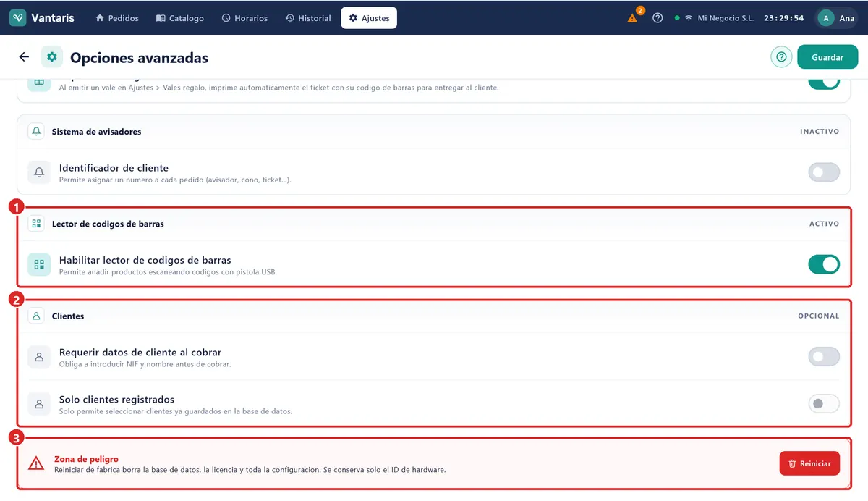This screenshot has width=868, height=501.
Task: Click the ACTIVO status label
Action: 824,224
